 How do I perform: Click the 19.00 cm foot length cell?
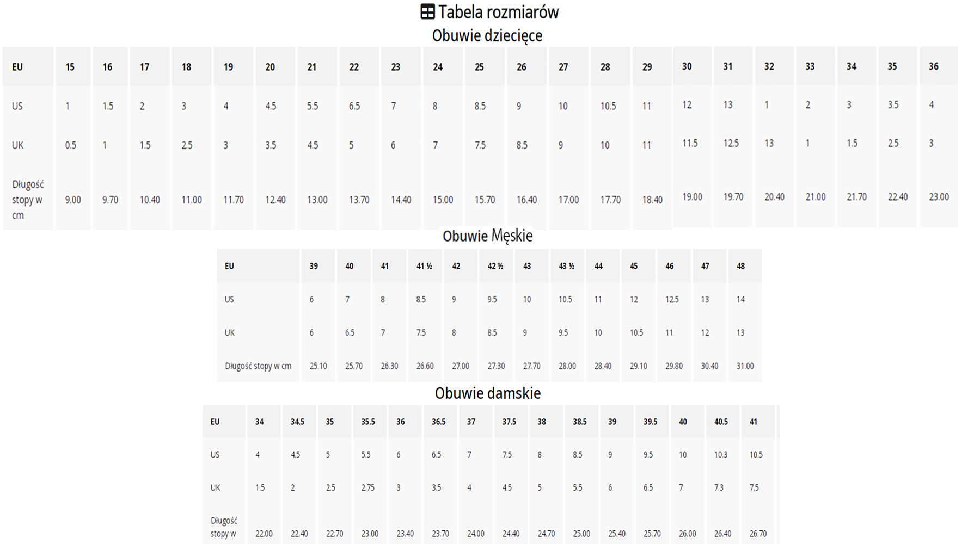[692, 197]
